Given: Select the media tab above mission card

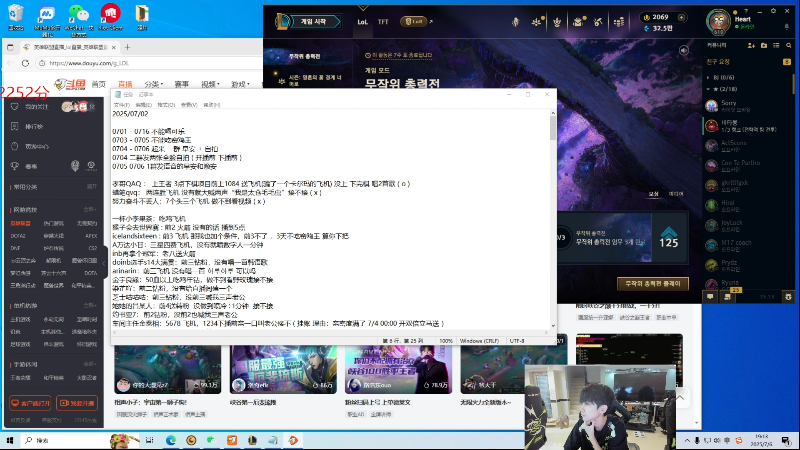Looking at the screenshot, I should [x=676, y=194].
